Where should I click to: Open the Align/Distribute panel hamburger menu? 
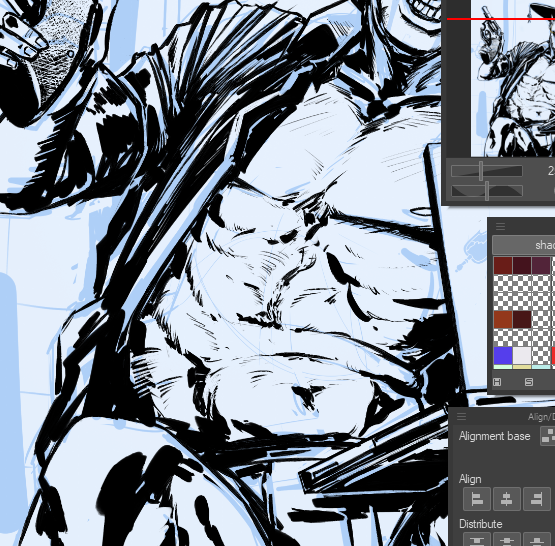(461, 416)
